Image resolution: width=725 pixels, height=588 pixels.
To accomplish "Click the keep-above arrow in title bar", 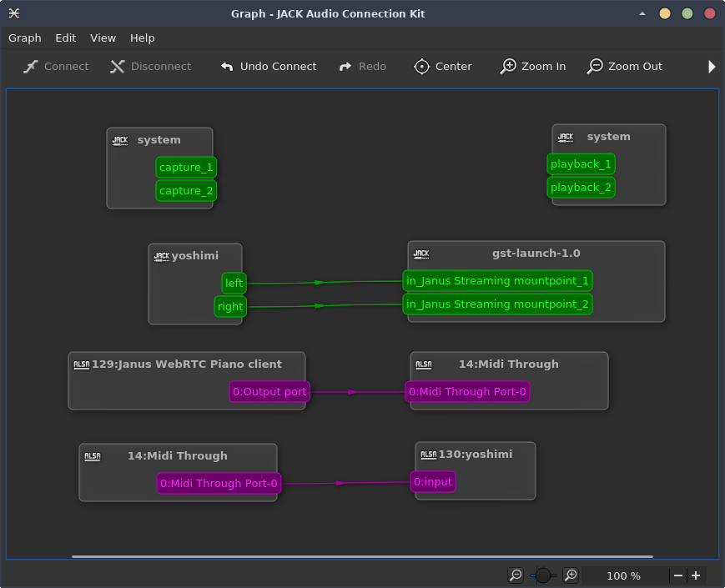I will click(x=642, y=14).
